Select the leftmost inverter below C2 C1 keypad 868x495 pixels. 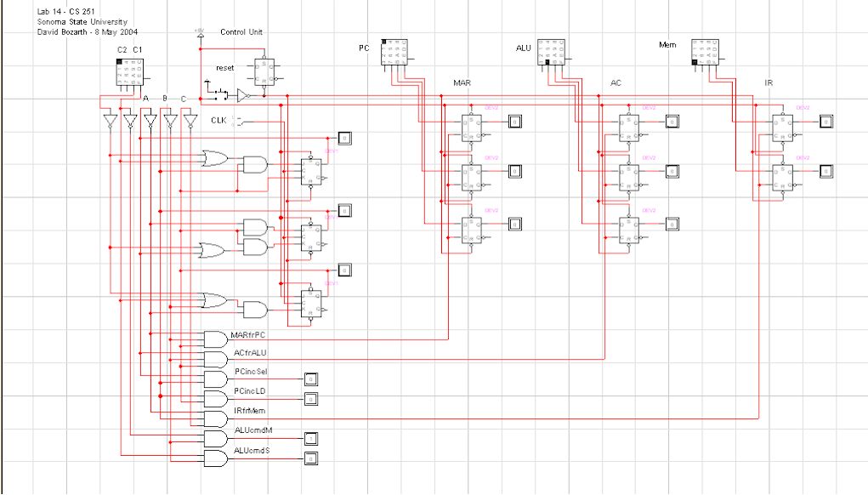click(x=111, y=122)
